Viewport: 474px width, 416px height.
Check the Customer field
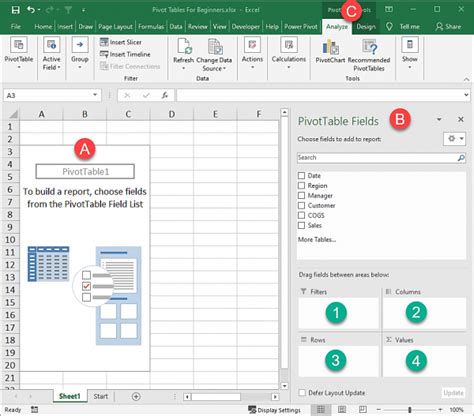(x=301, y=205)
